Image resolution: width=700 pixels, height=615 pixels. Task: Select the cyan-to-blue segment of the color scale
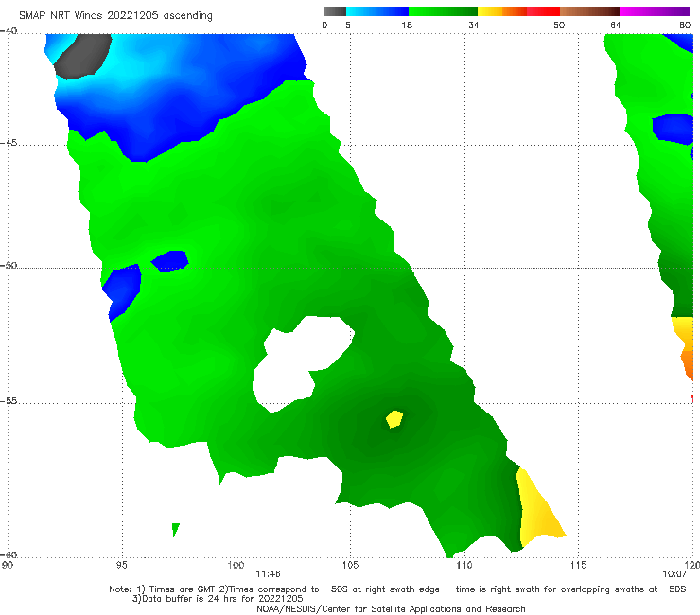[x=377, y=11]
